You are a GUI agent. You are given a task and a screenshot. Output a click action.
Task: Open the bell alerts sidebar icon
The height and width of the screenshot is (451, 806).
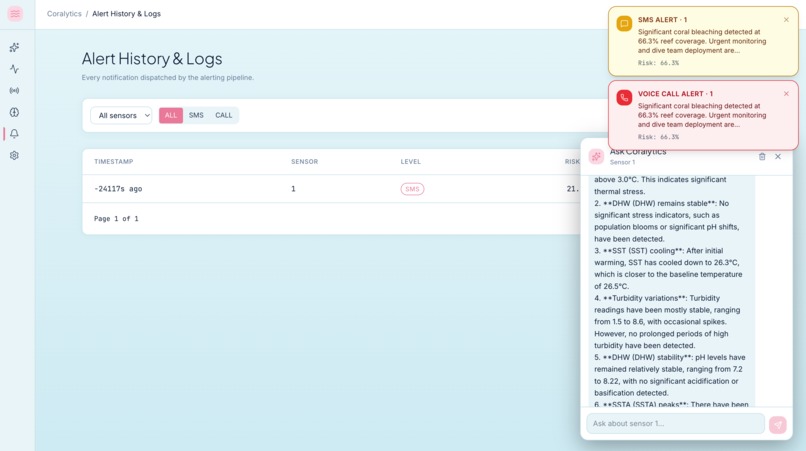[x=14, y=134]
